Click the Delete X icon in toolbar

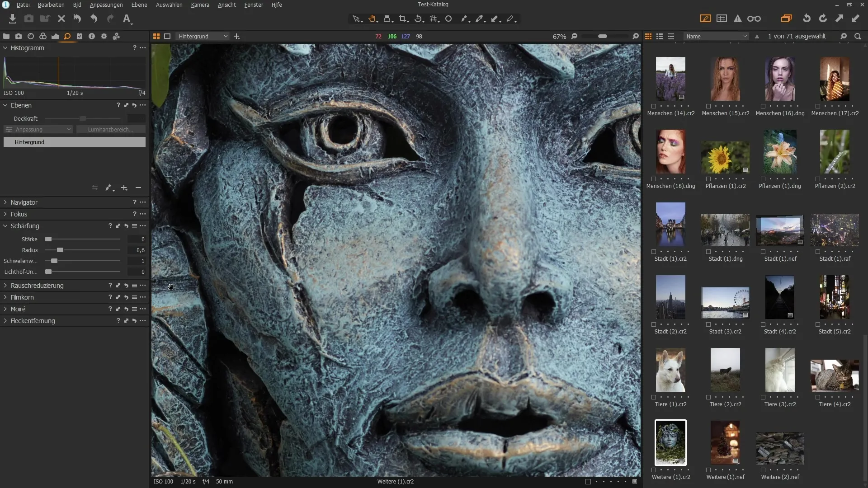tap(61, 19)
